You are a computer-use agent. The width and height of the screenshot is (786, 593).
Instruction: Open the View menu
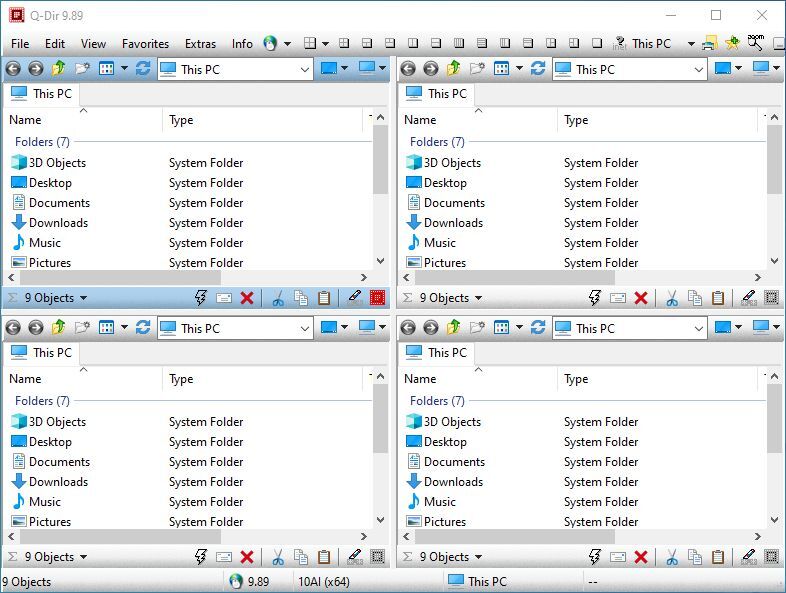(x=93, y=44)
